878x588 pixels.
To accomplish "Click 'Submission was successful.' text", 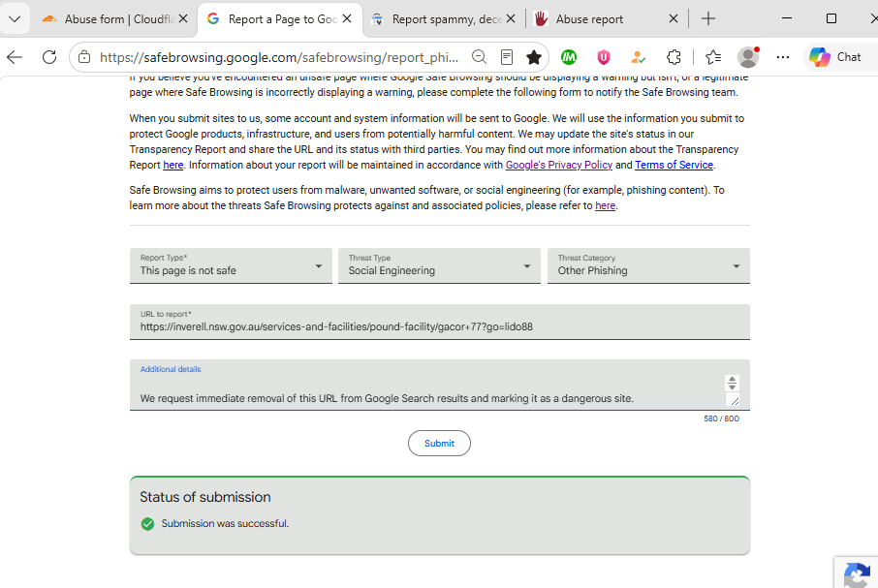I will pos(225,524).
